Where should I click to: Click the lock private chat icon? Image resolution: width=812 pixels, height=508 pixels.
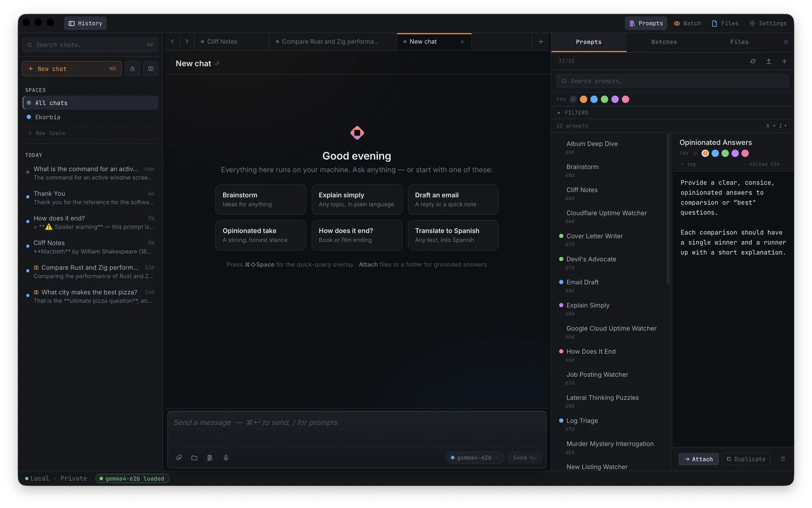(132, 69)
